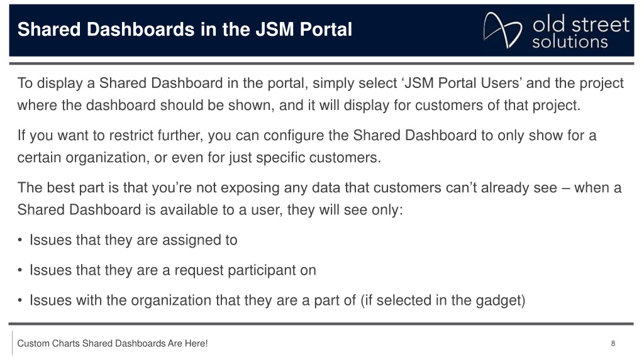Click the footer 'Custom Charts Shared Dashboards Are Here!'

pyautogui.click(x=113, y=344)
